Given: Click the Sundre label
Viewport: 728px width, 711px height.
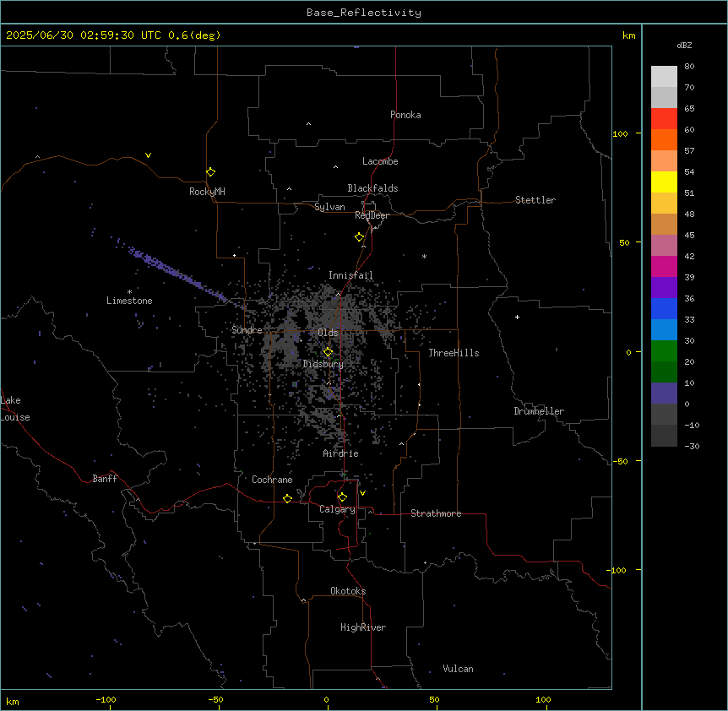Looking at the screenshot, I should click(247, 330).
